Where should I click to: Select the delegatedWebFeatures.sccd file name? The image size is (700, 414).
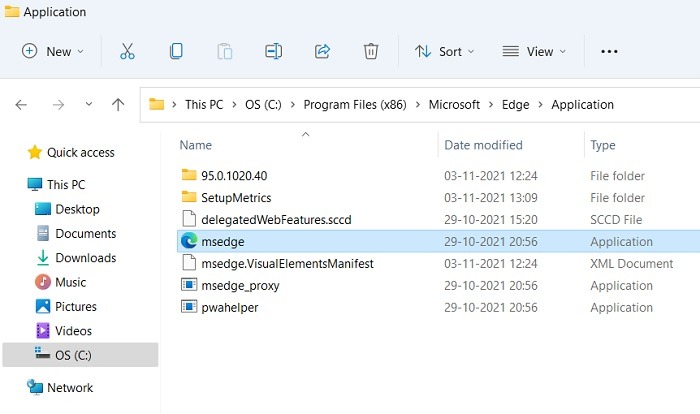(276, 220)
